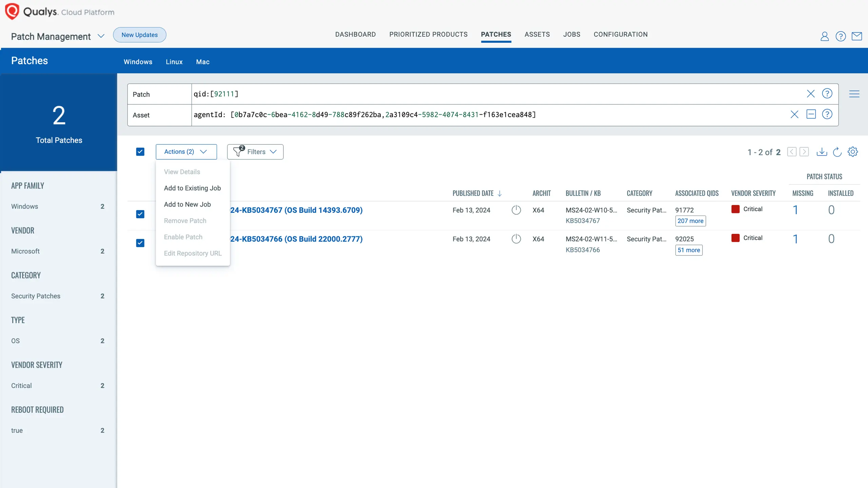The image size is (868, 488).
Task: Select View Details menu entry
Action: (x=182, y=172)
